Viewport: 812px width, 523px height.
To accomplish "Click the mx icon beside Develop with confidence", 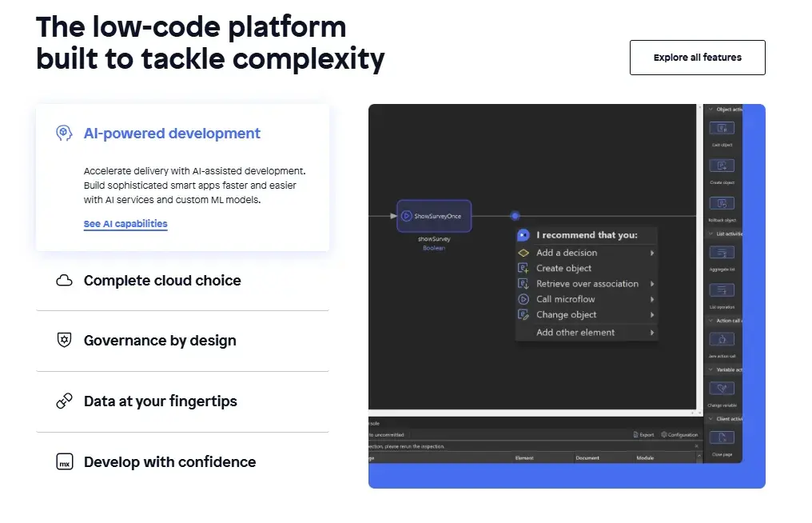I will [64, 461].
